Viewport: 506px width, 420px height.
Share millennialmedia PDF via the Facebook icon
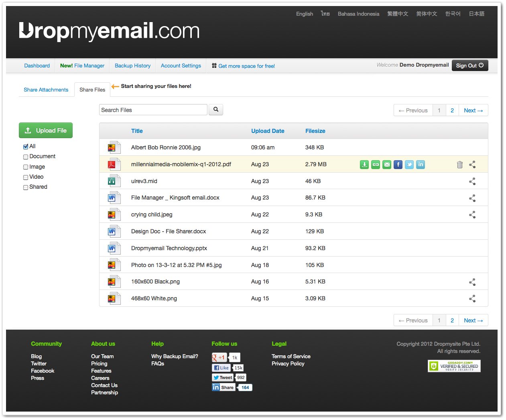pyautogui.click(x=398, y=165)
